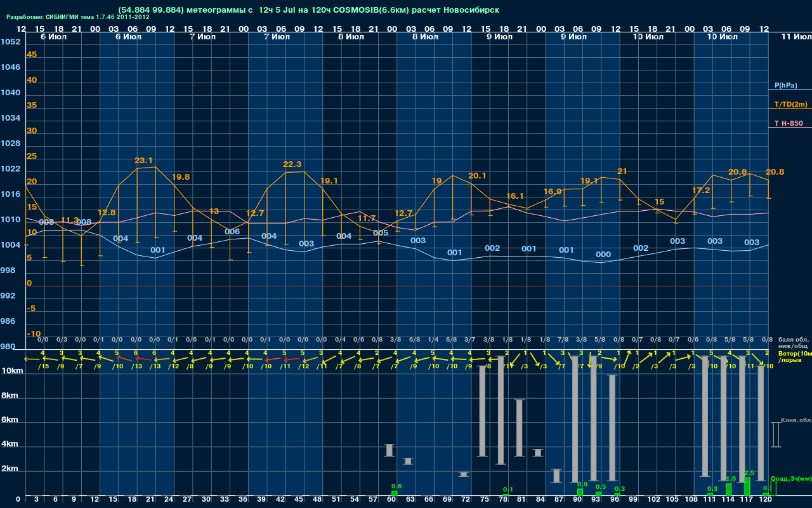Image resolution: width=812 pixels, height=508 pixels.
Task: Click the 16.1 temperature label
Action: click(x=514, y=196)
